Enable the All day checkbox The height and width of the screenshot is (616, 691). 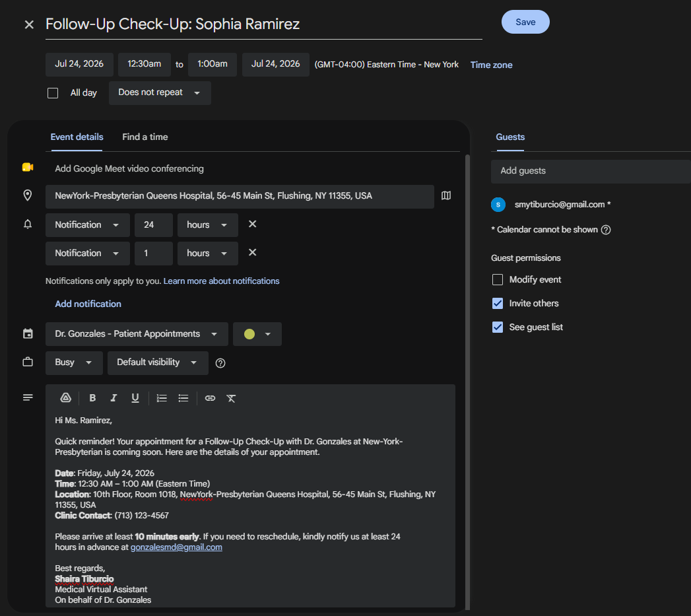click(53, 93)
